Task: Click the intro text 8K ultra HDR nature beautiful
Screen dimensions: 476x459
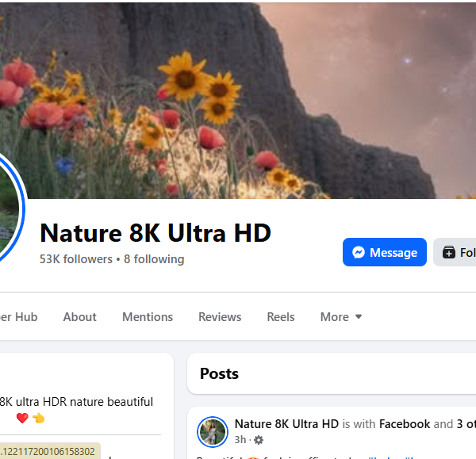Action: (76, 402)
